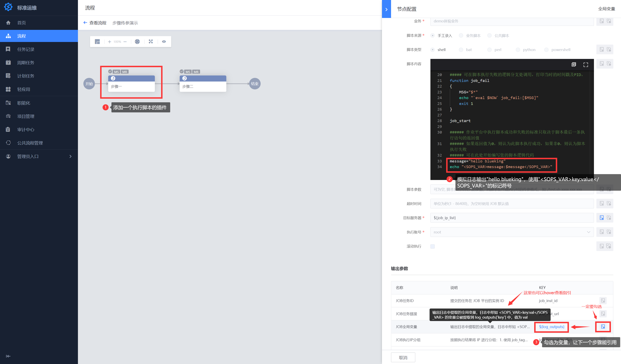Toggle variable icon for JOB全局变量 row
Screen dimensions: 621x364
point(603,326)
